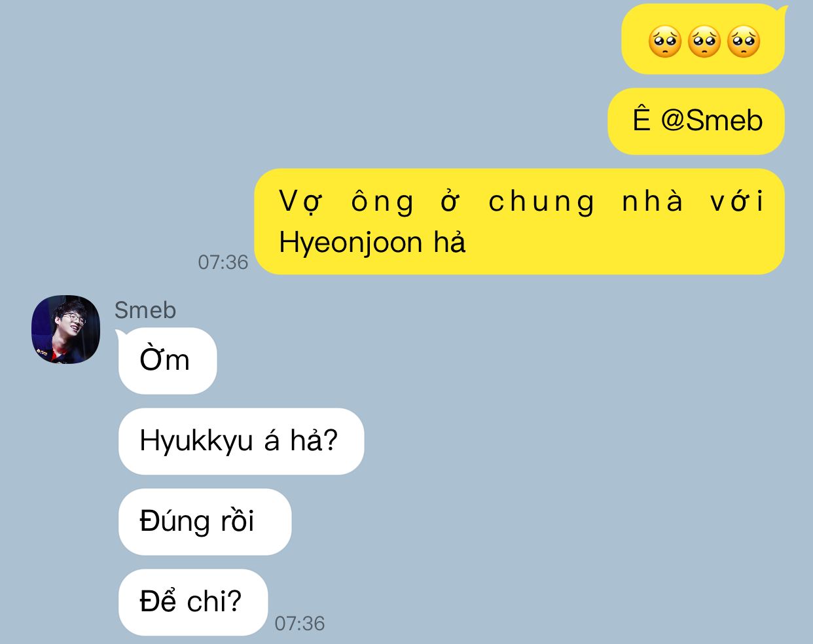Click the question mark after á hả
Viewport: 813px width, 644px height.
coord(331,441)
